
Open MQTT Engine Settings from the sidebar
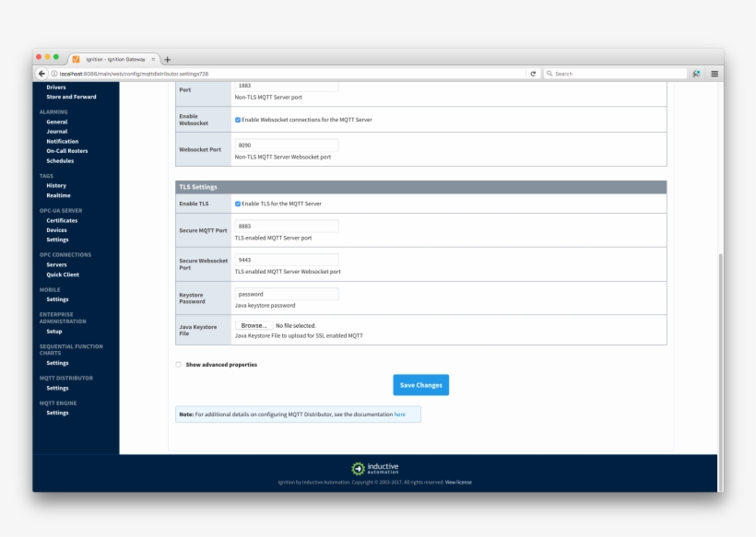pos(56,412)
